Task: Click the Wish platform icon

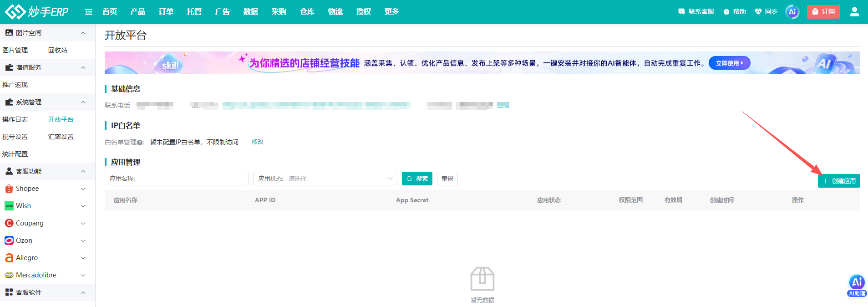Action: pos(9,206)
